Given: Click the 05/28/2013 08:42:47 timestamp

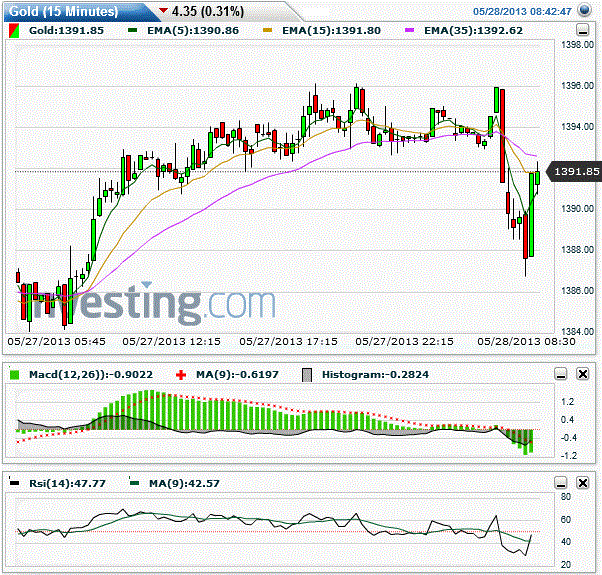Looking at the screenshot, I should (522, 12).
